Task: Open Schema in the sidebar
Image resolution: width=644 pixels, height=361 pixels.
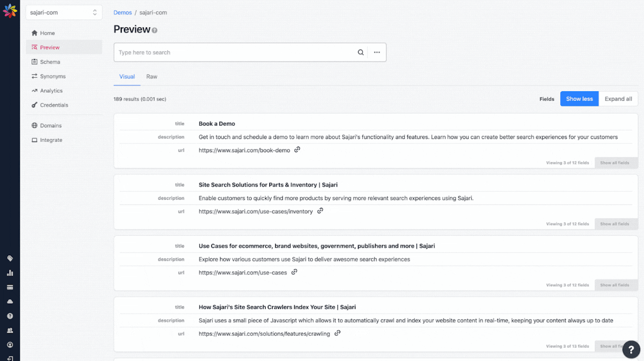Action: click(64, 62)
